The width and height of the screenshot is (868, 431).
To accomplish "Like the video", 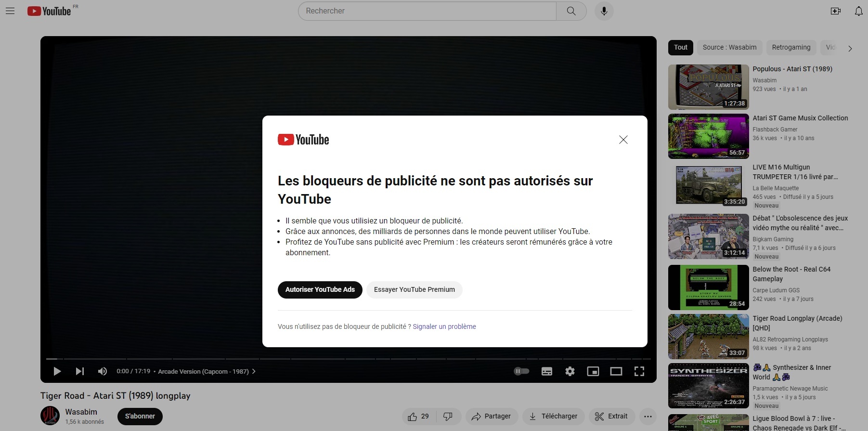I will [418, 417].
